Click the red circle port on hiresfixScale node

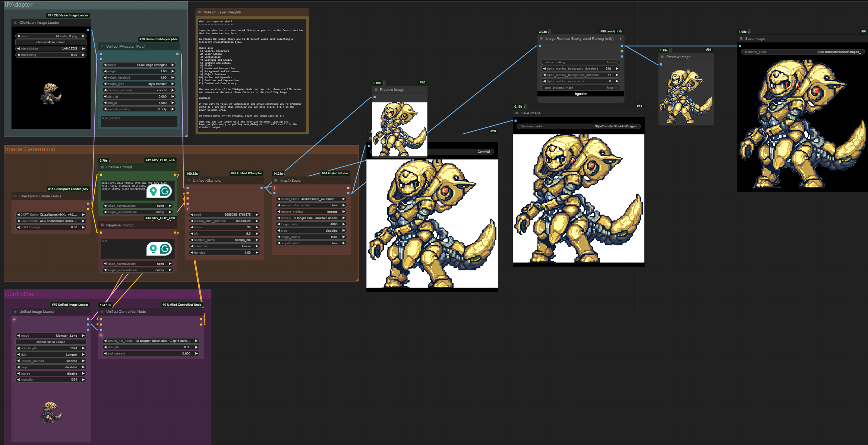point(274,188)
